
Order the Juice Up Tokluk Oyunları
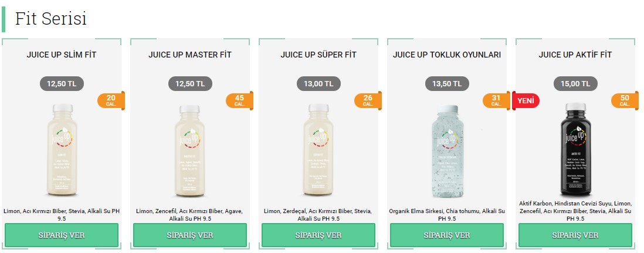coord(447,235)
